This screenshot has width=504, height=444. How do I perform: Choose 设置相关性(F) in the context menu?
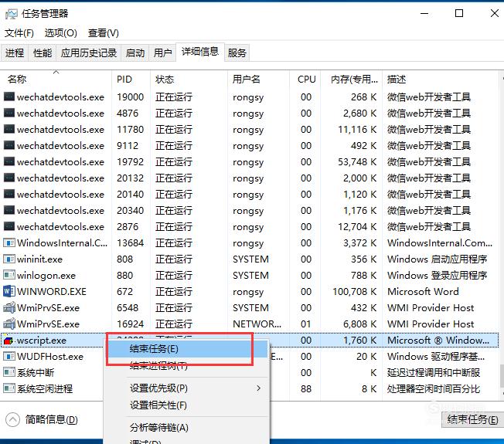(187, 405)
